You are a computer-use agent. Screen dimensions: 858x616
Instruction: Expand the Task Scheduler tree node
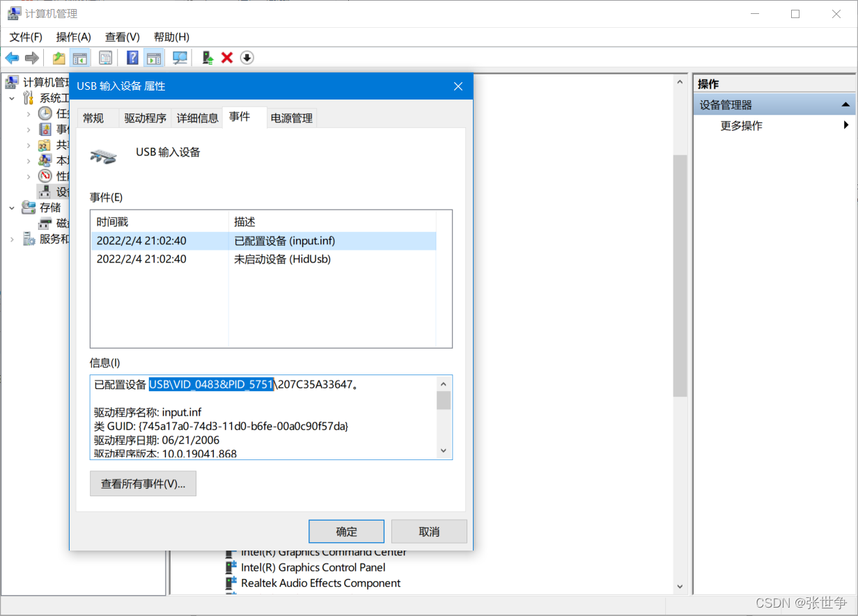pos(28,113)
